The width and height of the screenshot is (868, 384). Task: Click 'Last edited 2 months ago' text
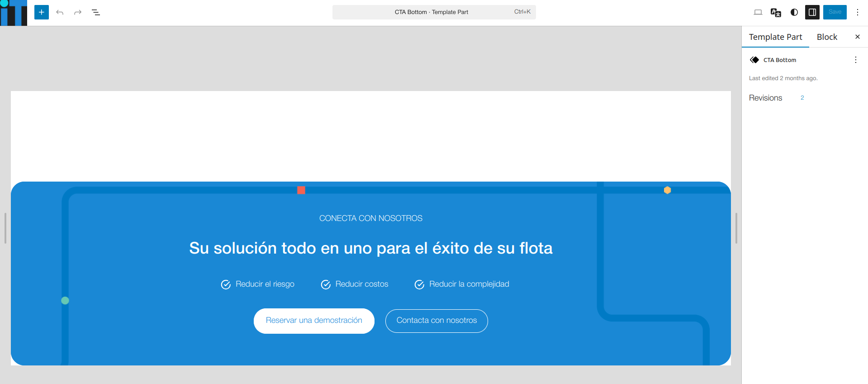(x=783, y=78)
